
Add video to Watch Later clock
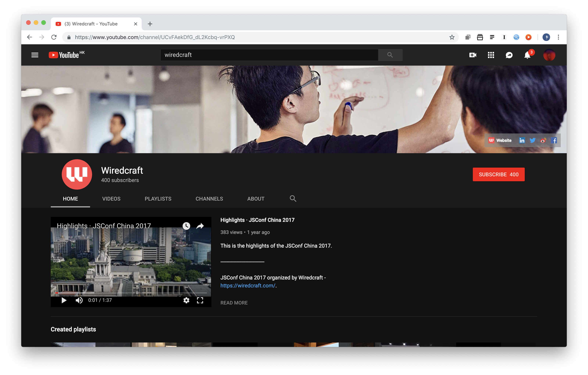click(186, 226)
